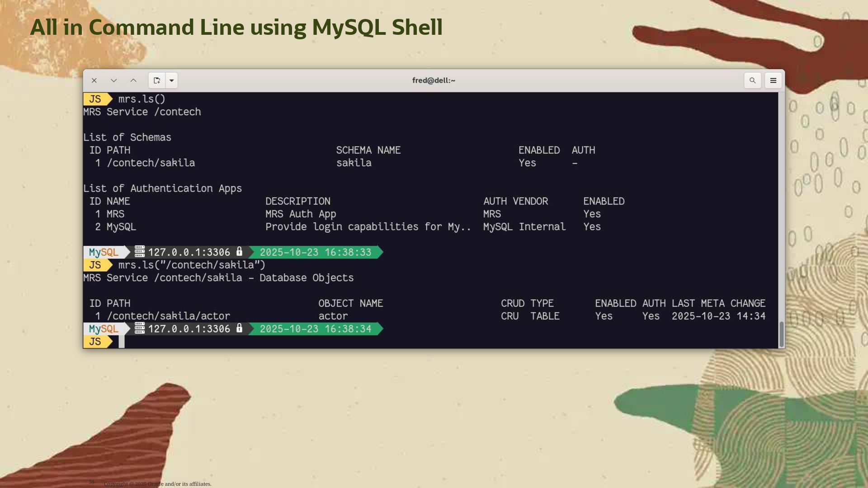Click the yellow JS badge before mrs.ls()

coord(95,99)
